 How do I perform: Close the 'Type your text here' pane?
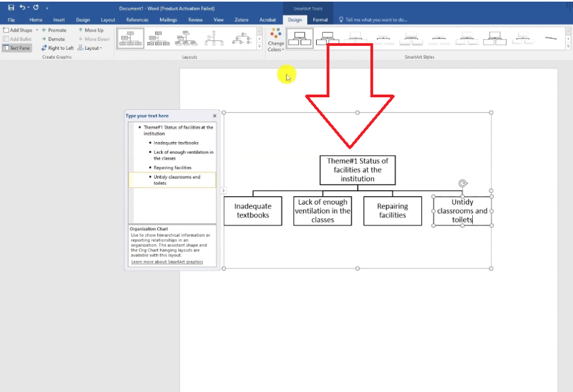click(x=214, y=116)
